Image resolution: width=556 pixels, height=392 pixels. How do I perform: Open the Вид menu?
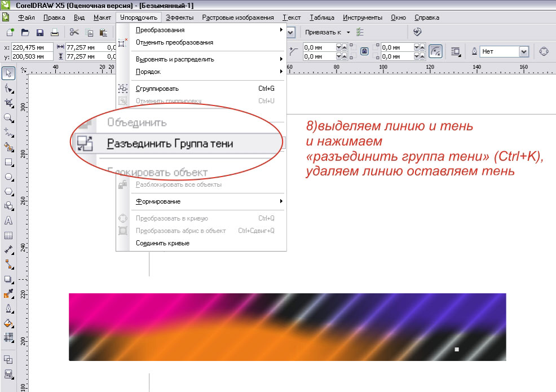point(79,17)
